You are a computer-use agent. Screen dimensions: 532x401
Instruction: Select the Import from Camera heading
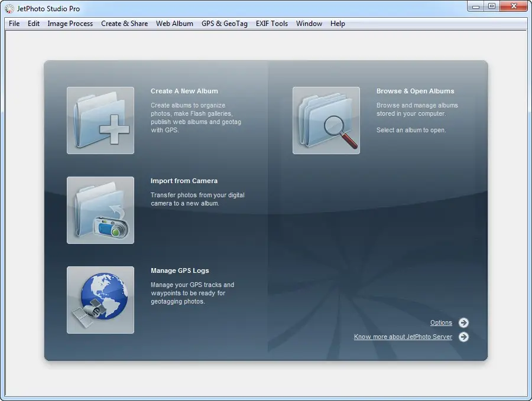[x=184, y=181]
